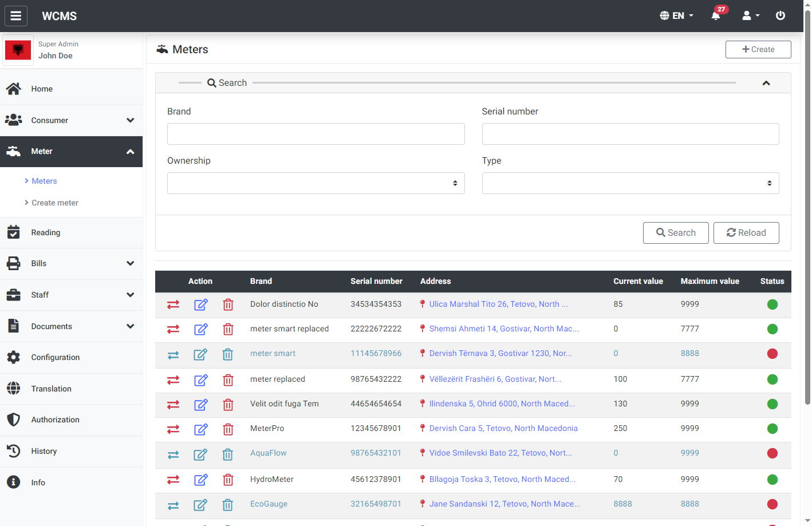Focus the Serial number input field
This screenshot has height=526, width=812.
[630, 134]
